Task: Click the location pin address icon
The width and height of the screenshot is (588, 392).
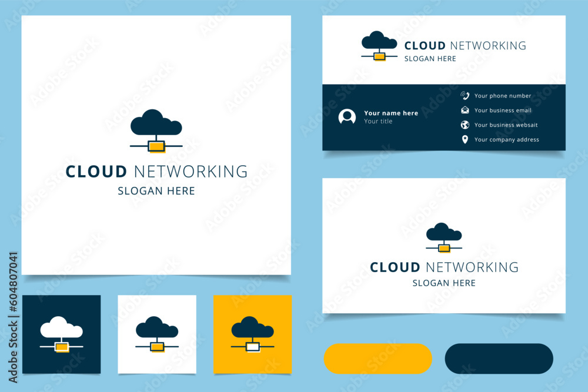Action: click(465, 139)
